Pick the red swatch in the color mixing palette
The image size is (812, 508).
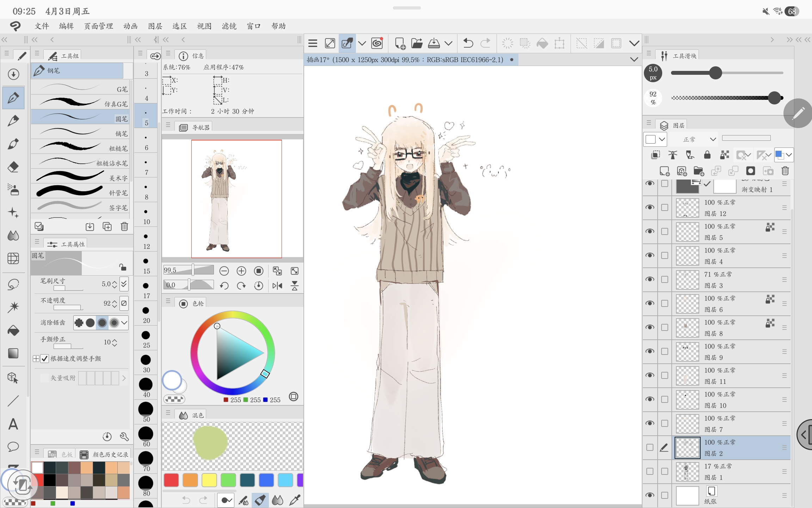(171, 480)
